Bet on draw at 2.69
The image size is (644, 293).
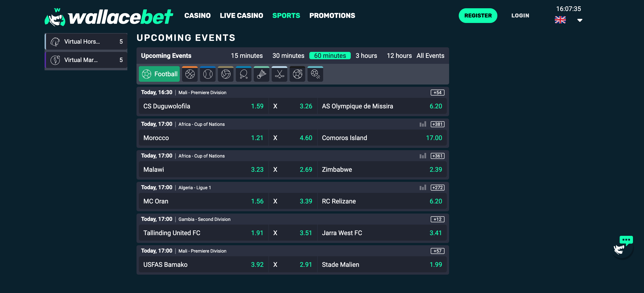[293, 170]
